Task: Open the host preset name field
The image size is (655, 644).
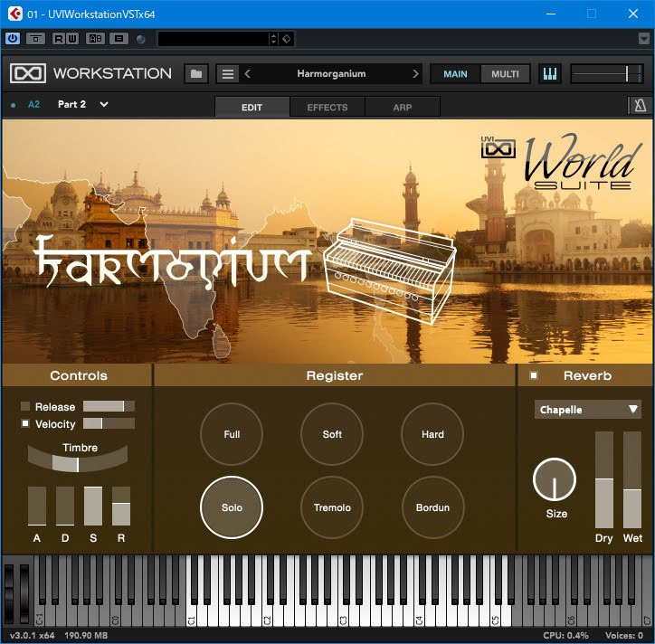Action: click(214, 39)
